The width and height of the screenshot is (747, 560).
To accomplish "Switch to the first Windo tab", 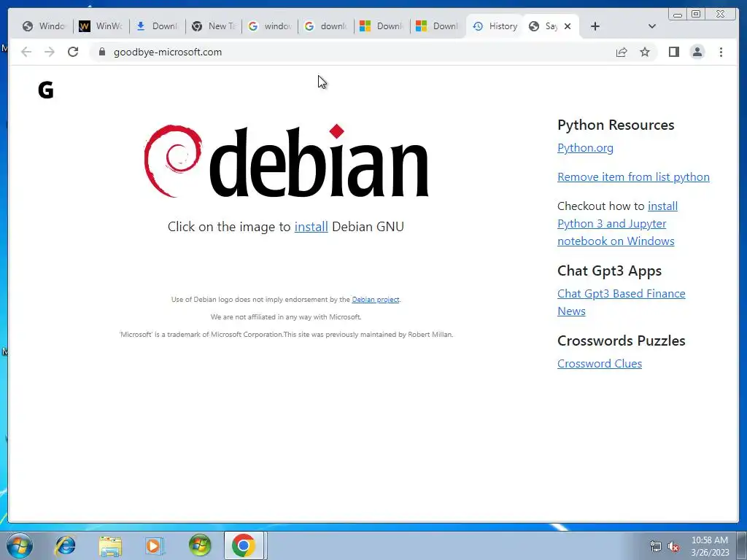I will [43, 26].
